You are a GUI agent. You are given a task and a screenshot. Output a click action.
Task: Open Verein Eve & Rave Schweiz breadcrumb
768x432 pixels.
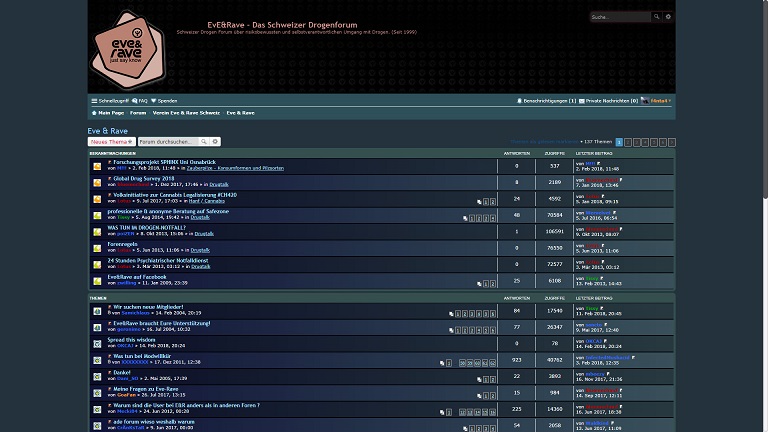186,113
